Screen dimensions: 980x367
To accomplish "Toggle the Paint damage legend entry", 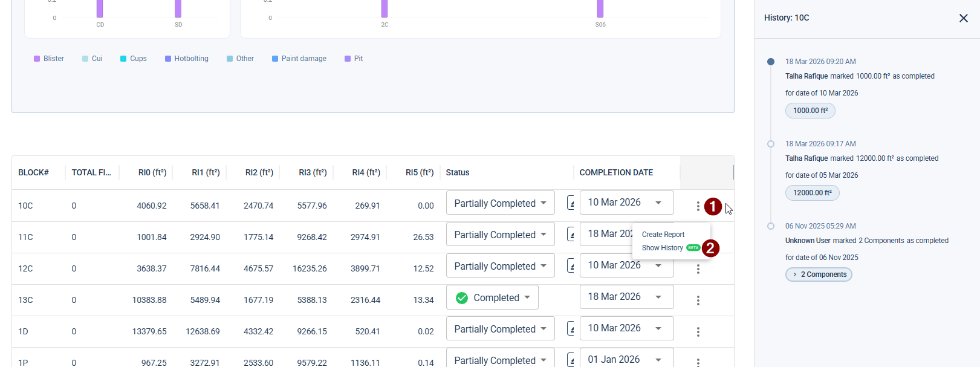I will (299, 59).
